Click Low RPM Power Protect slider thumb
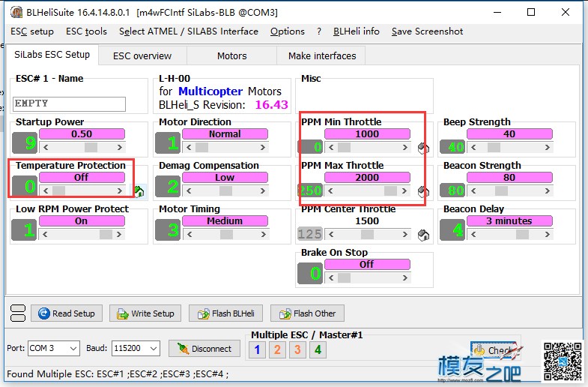This screenshot has height=387, width=588. [x=106, y=235]
